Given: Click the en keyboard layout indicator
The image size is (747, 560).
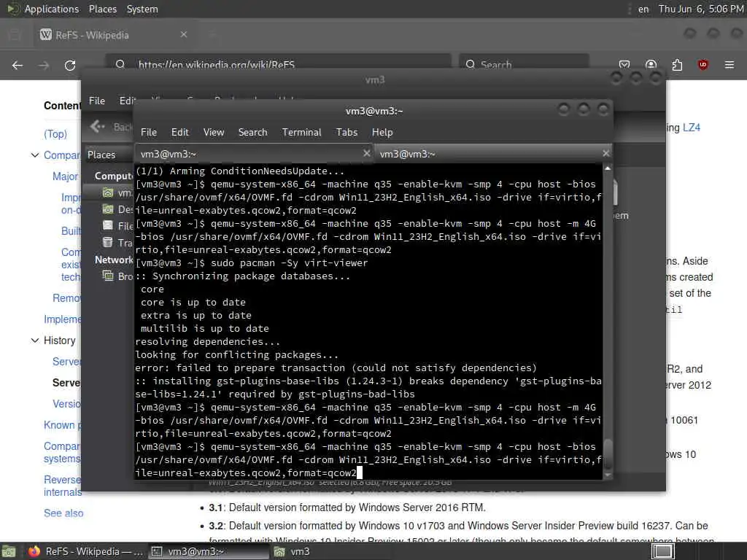Looking at the screenshot, I should click(643, 9).
